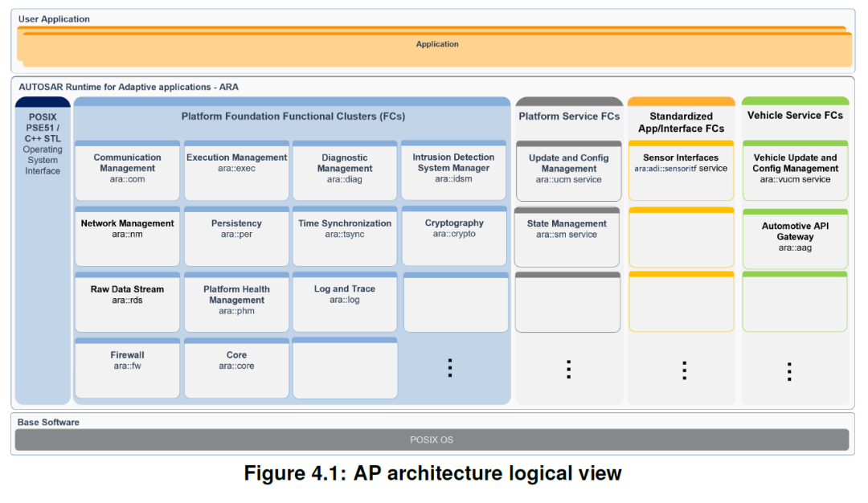Select the Execution Management ara::exec box
The height and width of the screenshot is (503, 868).
click(x=236, y=170)
